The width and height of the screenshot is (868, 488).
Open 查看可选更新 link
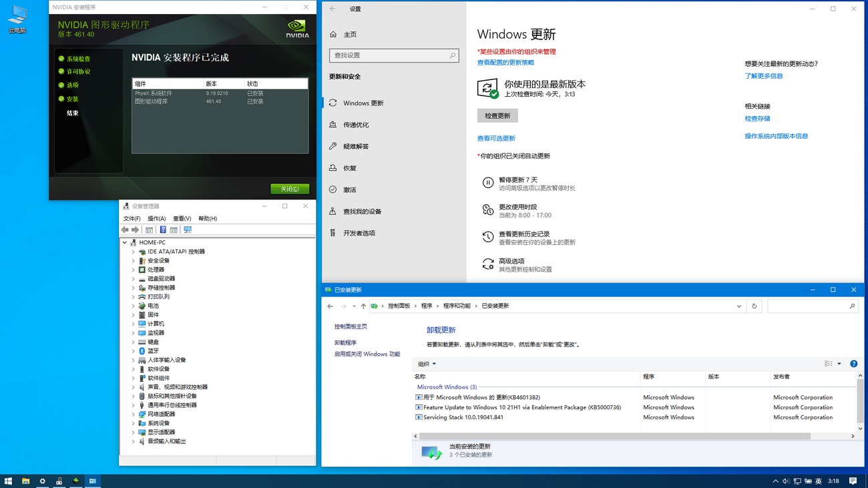coord(496,139)
